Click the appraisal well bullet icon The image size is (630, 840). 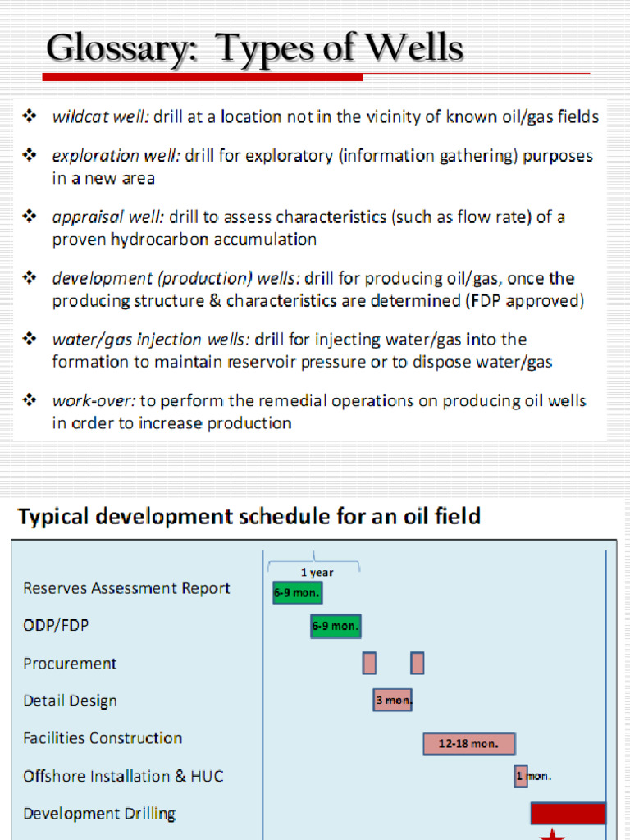(x=29, y=216)
